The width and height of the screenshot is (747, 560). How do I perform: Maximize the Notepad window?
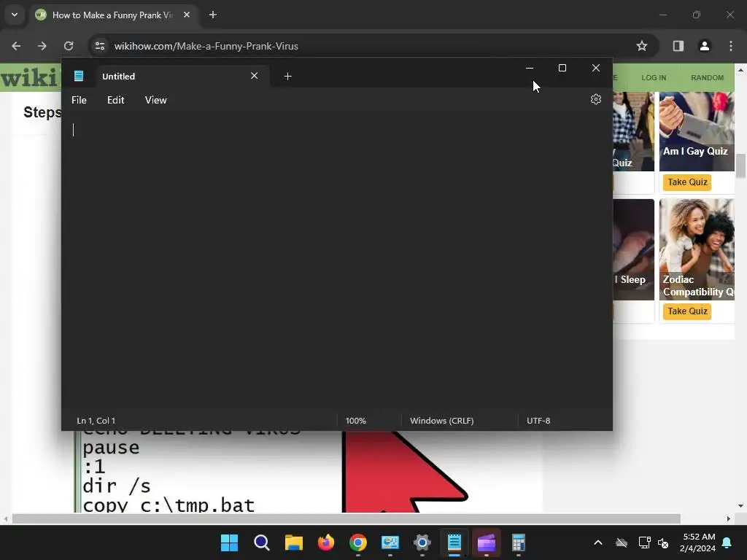point(562,68)
